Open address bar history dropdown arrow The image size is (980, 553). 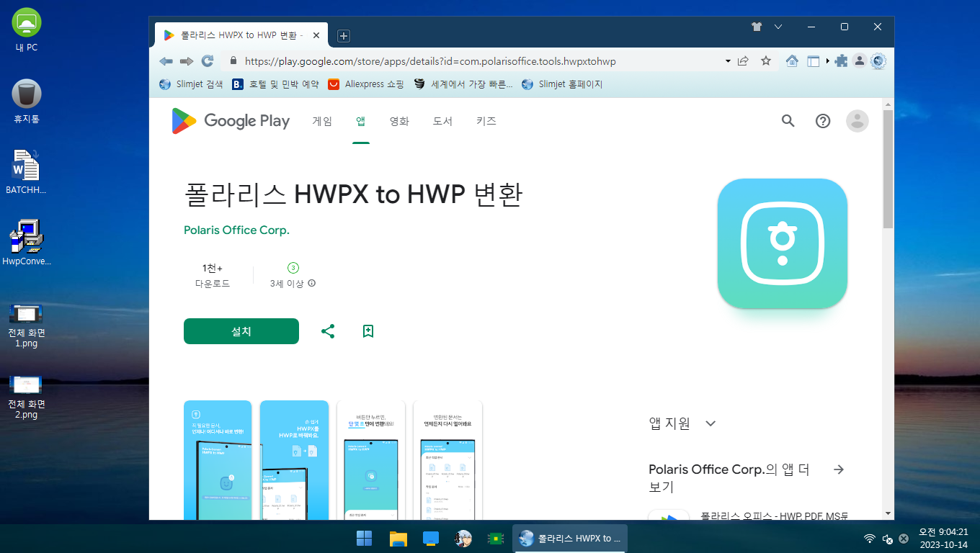pos(728,61)
